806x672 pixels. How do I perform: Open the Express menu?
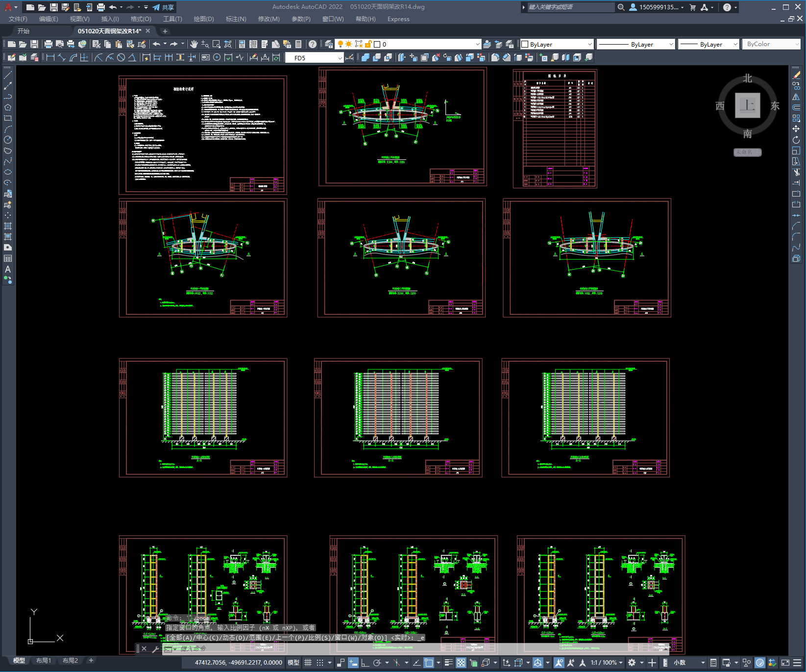pyautogui.click(x=398, y=19)
